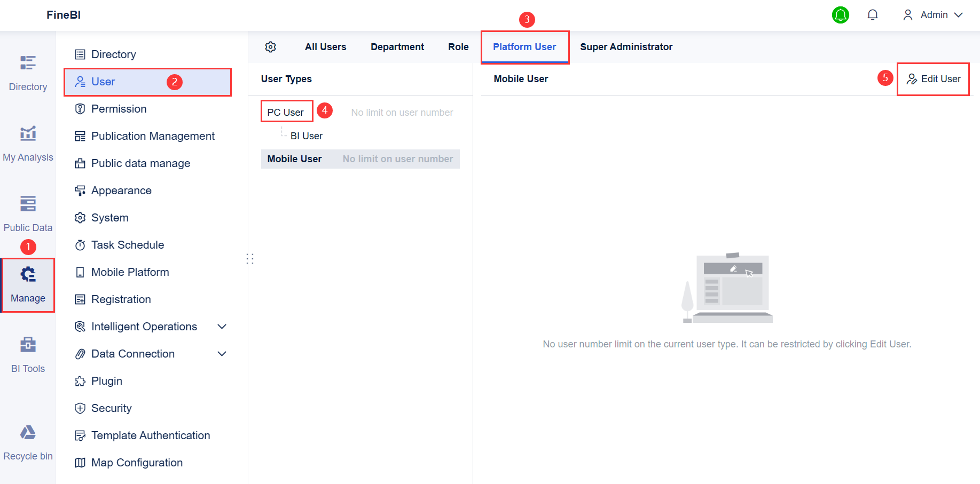The height and width of the screenshot is (484, 980).
Task: Open the Role tab
Action: coord(458,47)
